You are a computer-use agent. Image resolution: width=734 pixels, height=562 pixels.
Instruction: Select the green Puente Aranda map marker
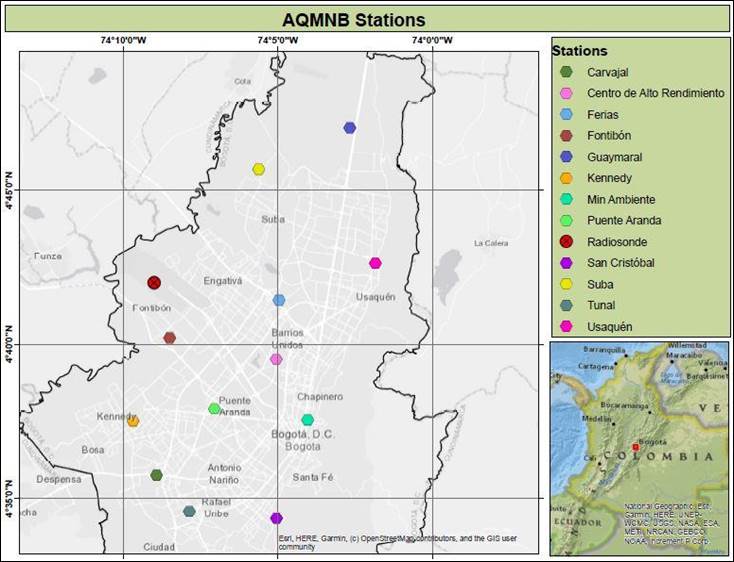pos(214,408)
